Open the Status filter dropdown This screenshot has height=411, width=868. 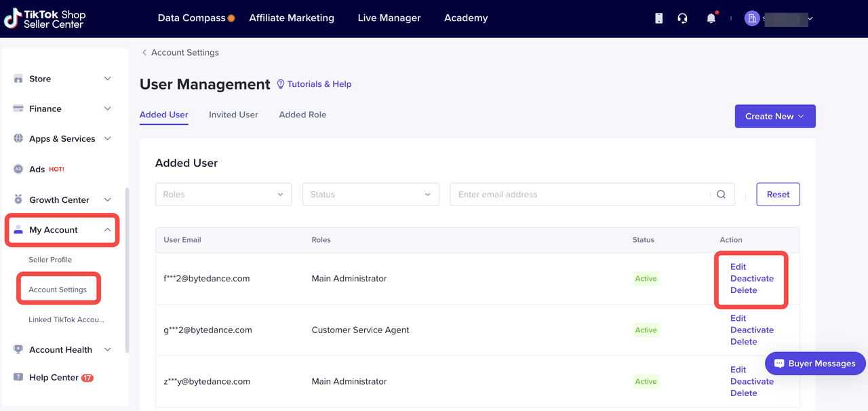click(370, 195)
